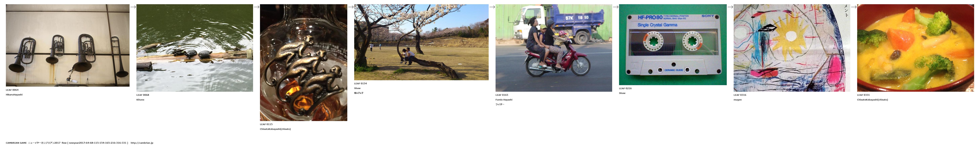Open the cherry blossom park photo
This screenshot has height=147, width=980.
click(421, 42)
